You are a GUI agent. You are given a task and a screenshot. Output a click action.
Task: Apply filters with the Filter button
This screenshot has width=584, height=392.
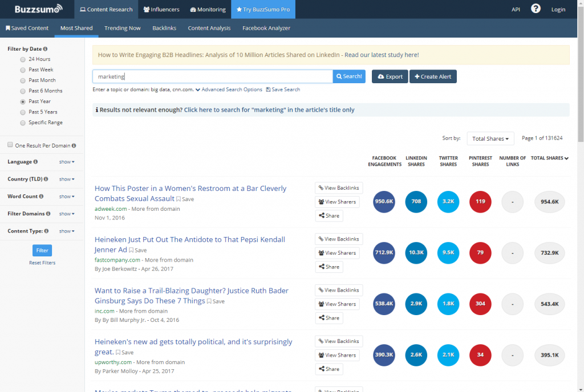pyautogui.click(x=42, y=250)
